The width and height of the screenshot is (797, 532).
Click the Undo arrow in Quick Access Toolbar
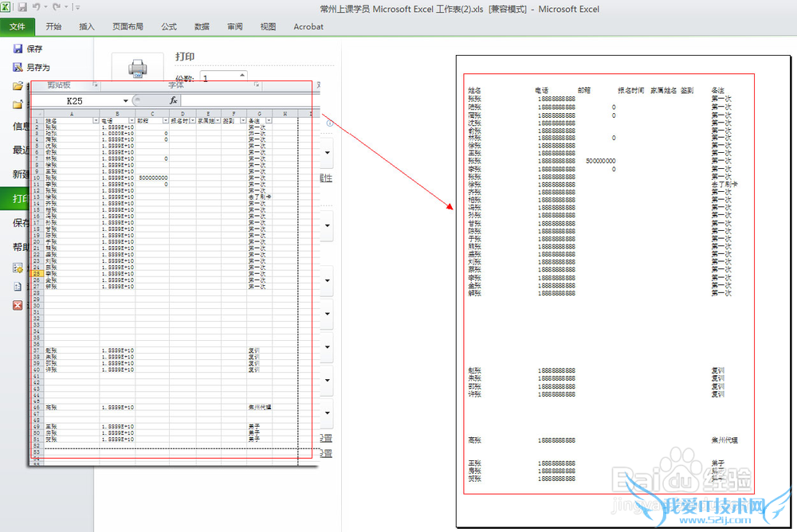tap(37, 7)
